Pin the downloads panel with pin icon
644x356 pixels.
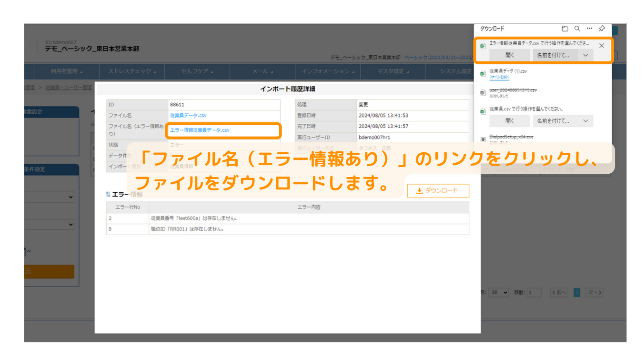point(602,29)
